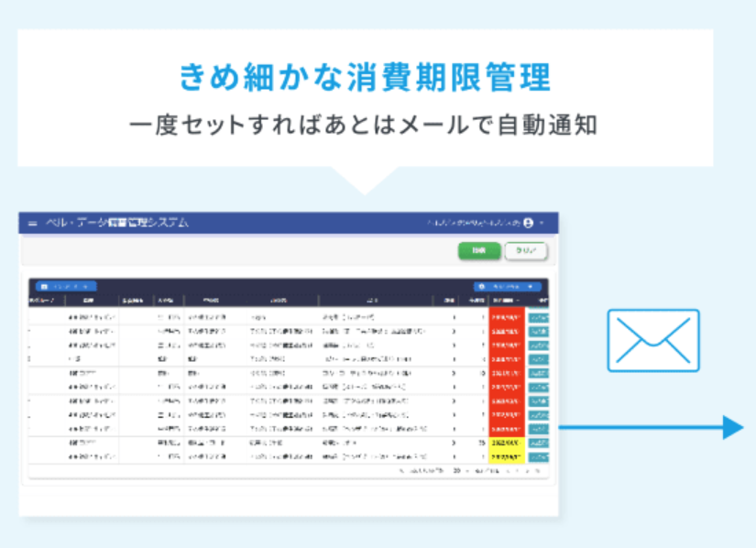Sort by the expiry date column header

point(507,300)
